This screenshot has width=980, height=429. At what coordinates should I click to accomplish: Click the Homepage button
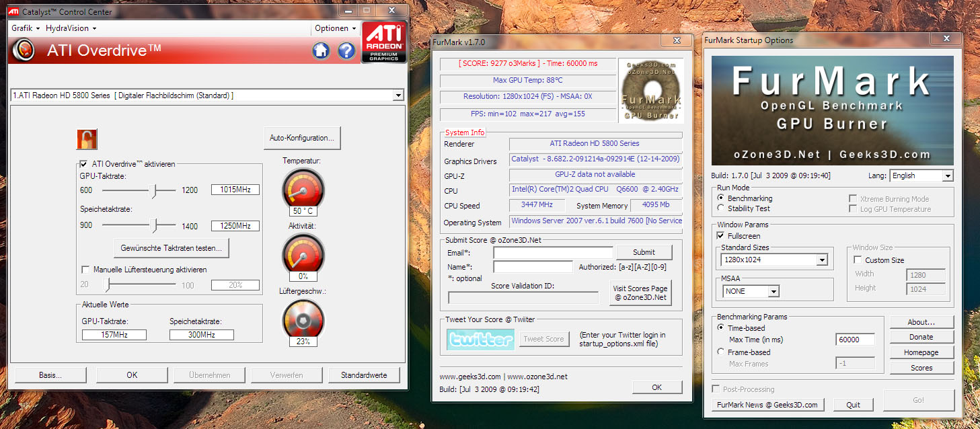pos(921,352)
